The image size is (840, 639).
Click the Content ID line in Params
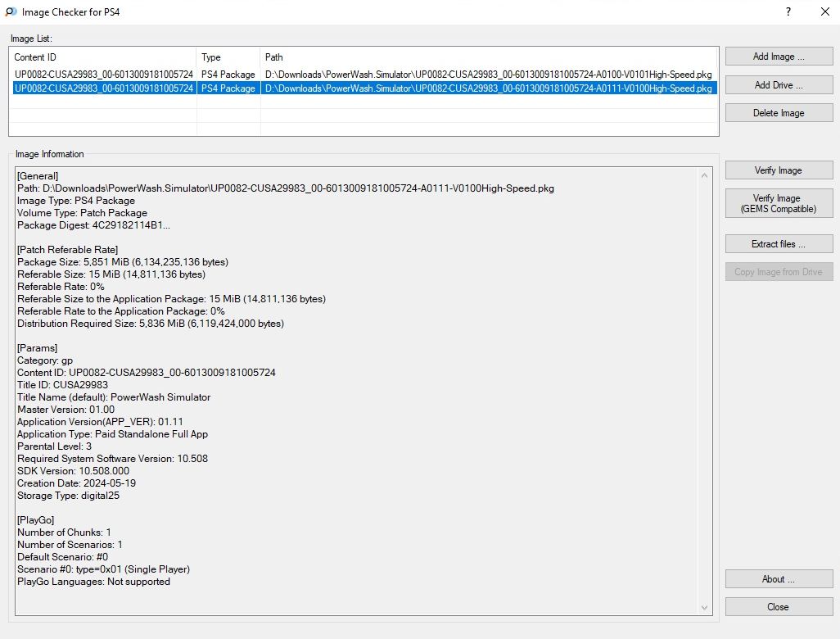point(147,373)
